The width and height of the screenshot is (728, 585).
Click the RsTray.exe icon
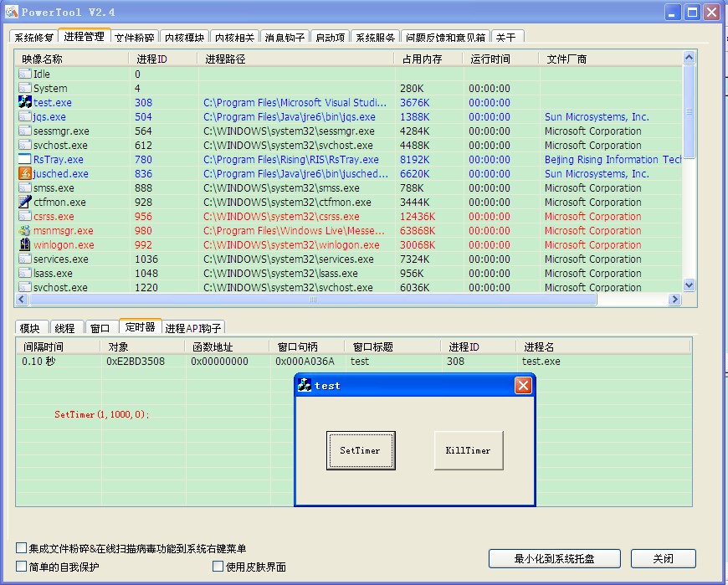click(24, 159)
